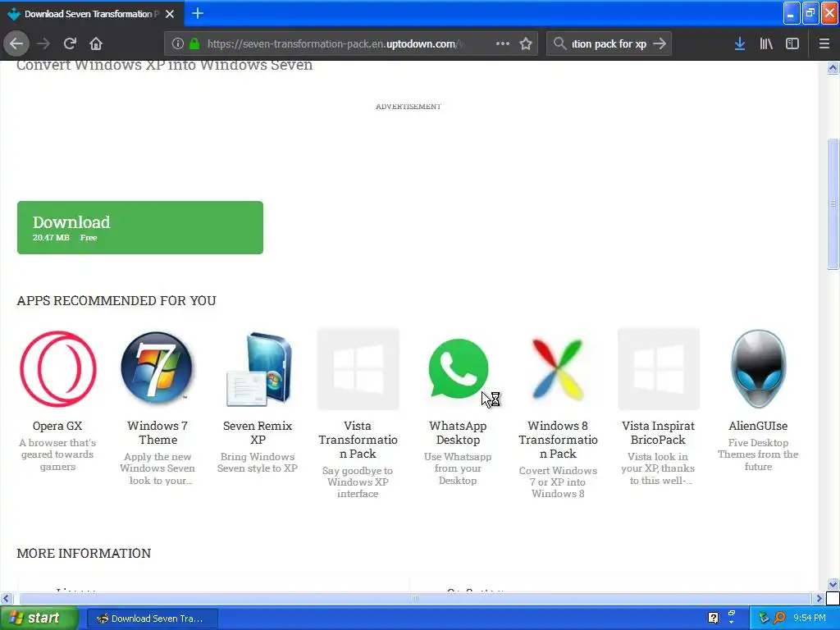This screenshot has width=840, height=630.
Task: Click 'Bring Windows Seven style to XP' text
Action: pyautogui.click(x=258, y=463)
